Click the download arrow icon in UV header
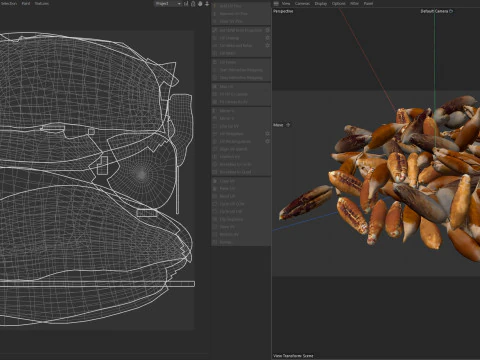Screen dimensions: 480x360 point(207,4)
